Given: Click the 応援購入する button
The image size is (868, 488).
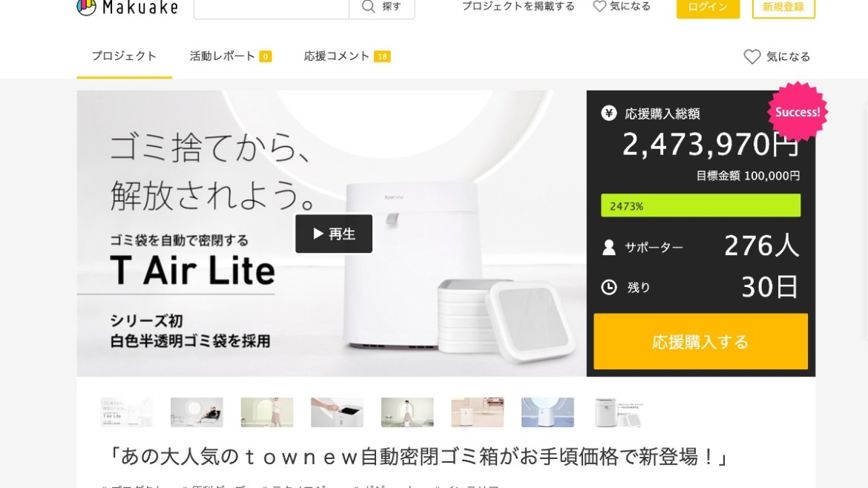Looking at the screenshot, I should click(x=701, y=341).
